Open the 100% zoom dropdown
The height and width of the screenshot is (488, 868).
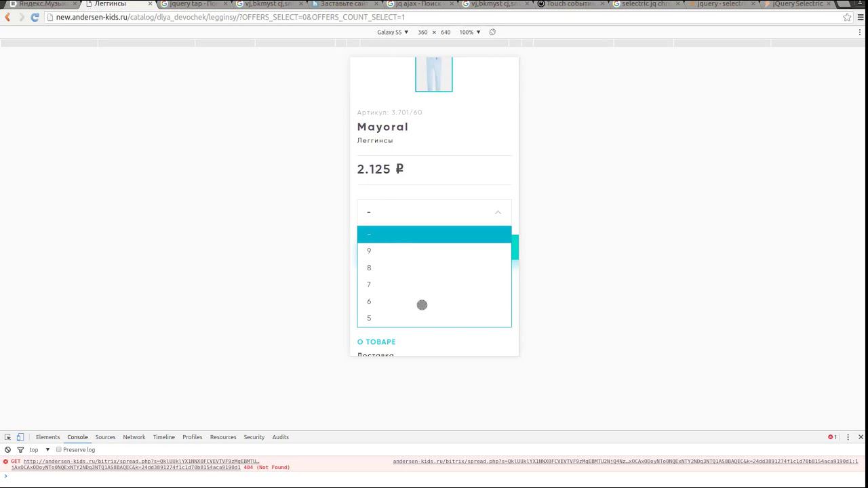[470, 32]
